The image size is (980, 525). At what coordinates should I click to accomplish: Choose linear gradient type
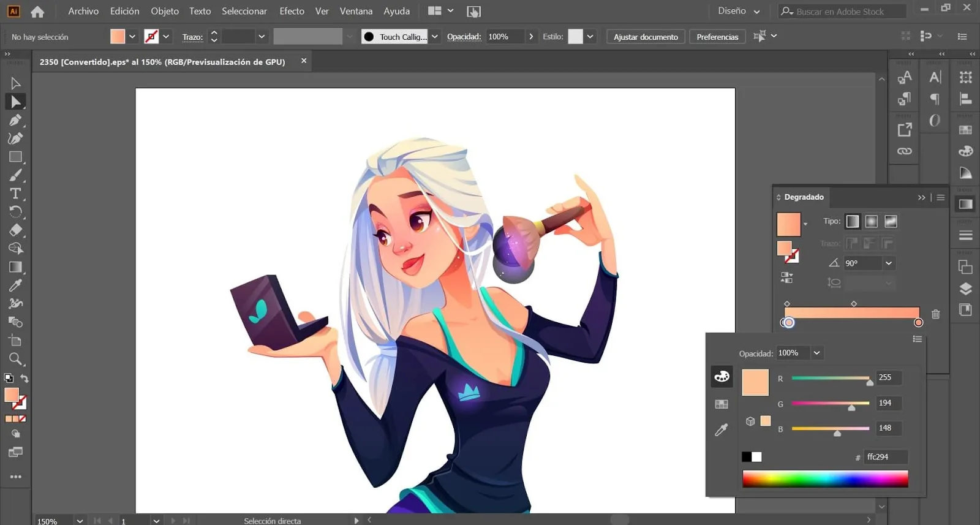852,221
